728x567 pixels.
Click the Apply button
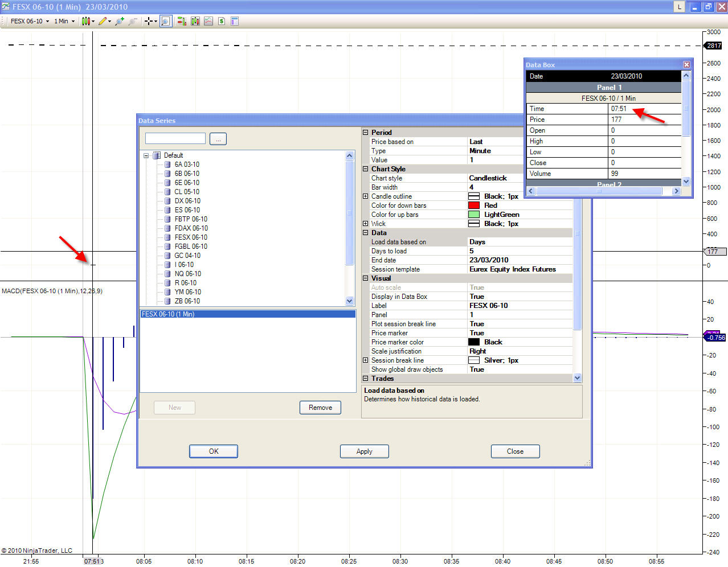pyautogui.click(x=364, y=451)
